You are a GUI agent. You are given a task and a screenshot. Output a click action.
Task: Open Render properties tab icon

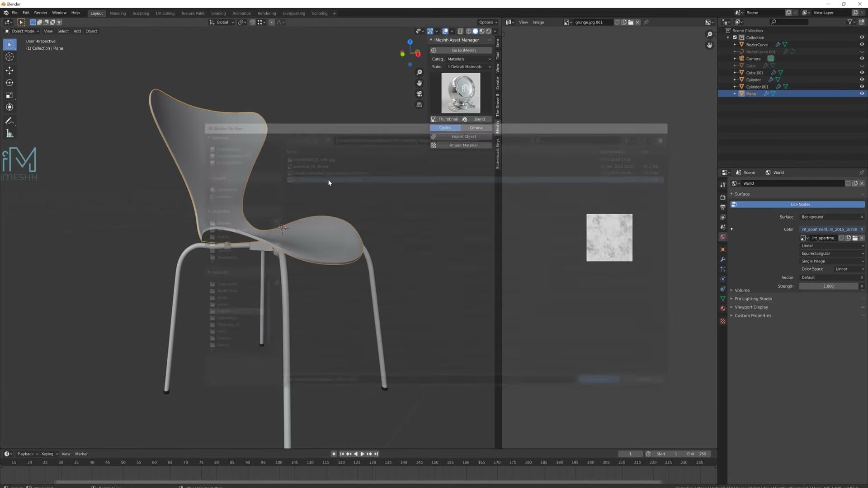point(722,197)
